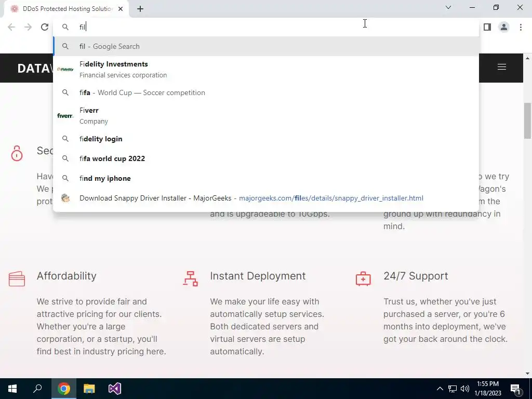Choose the Fidelity Investments suggestion
This screenshot has width=532, height=399.
[x=266, y=69]
